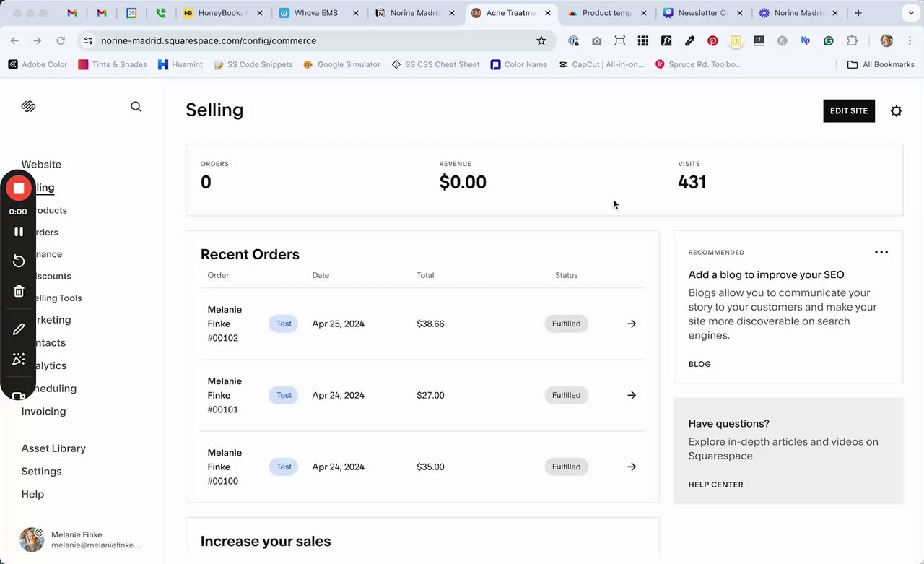Stop the screen recording

[19, 188]
